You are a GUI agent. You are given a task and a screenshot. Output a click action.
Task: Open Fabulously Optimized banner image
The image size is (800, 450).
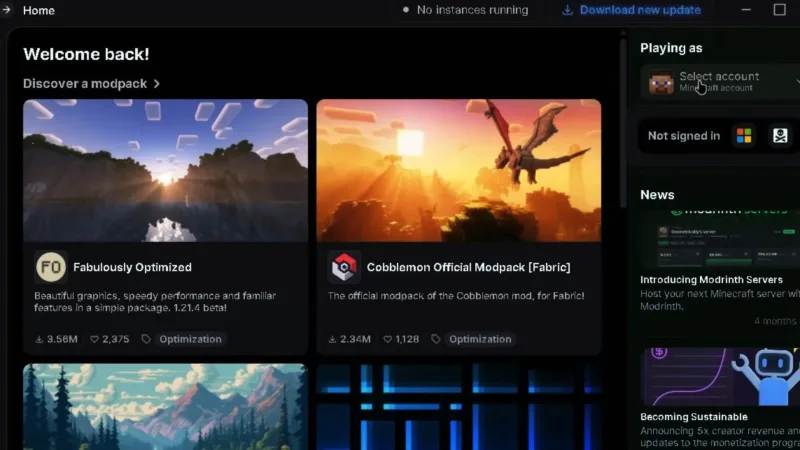coord(165,170)
